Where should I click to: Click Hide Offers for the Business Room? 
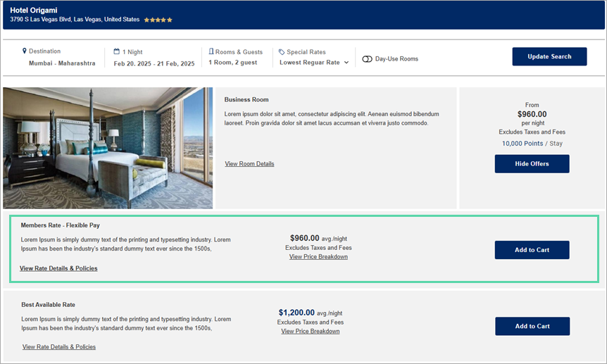tap(532, 164)
